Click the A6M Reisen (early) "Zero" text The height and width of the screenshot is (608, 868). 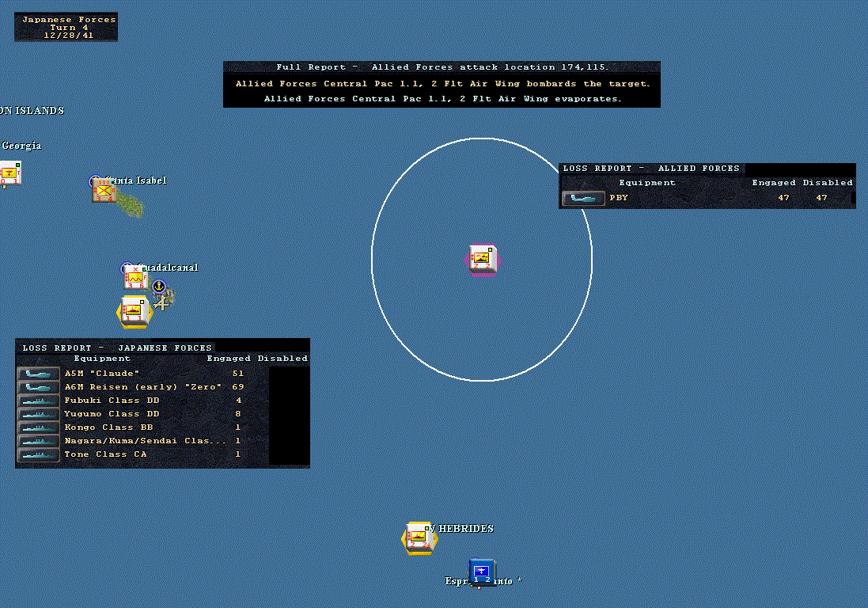click(x=143, y=386)
